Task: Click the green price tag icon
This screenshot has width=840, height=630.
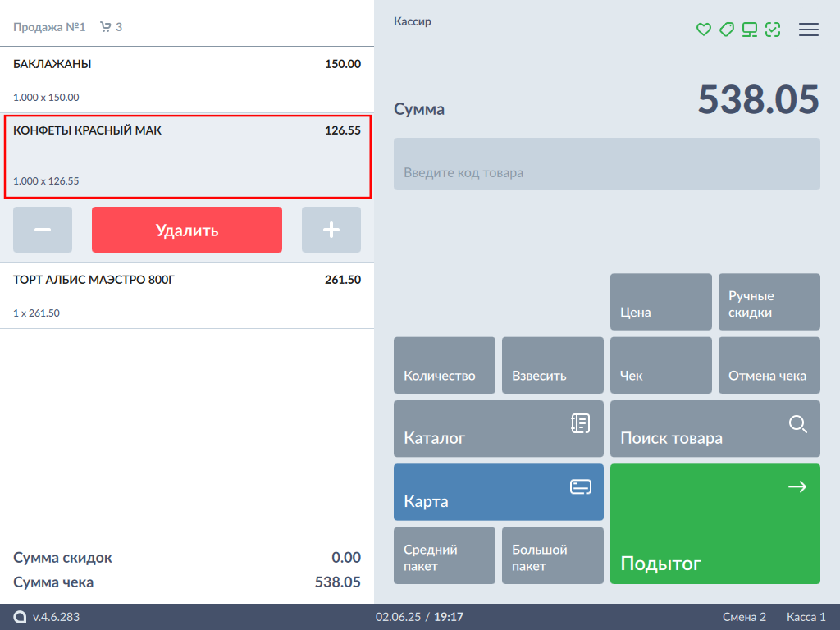Action: pos(726,30)
